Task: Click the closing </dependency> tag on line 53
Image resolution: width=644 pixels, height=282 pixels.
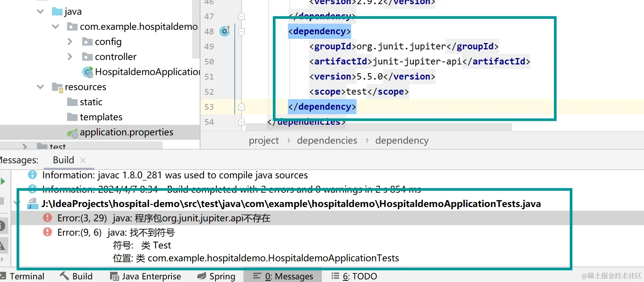Action: (x=322, y=107)
